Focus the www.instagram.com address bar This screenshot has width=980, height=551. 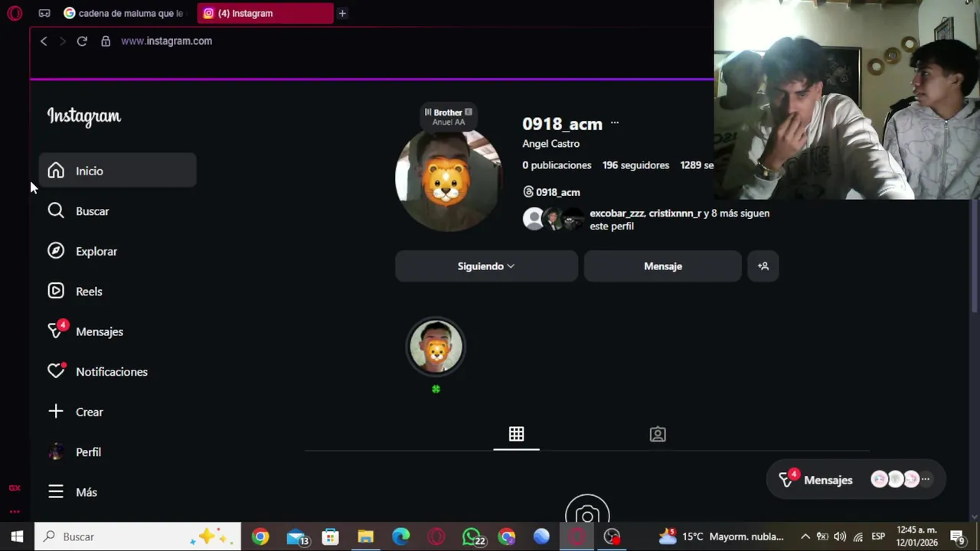point(166,41)
